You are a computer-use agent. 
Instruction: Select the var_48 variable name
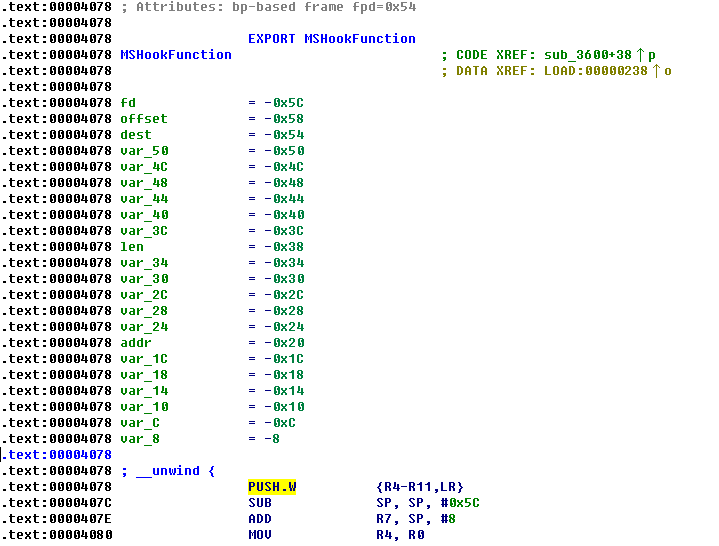pyautogui.click(x=144, y=183)
